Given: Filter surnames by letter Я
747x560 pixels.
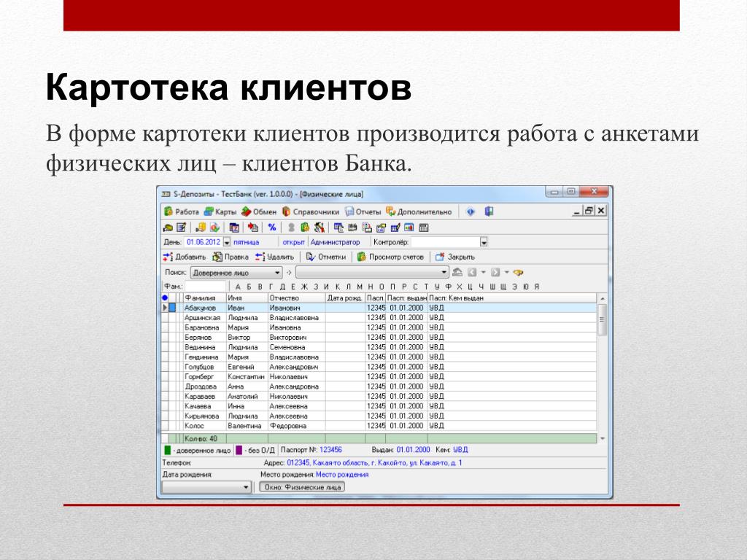Looking at the screenshot, I should (537, 287).
